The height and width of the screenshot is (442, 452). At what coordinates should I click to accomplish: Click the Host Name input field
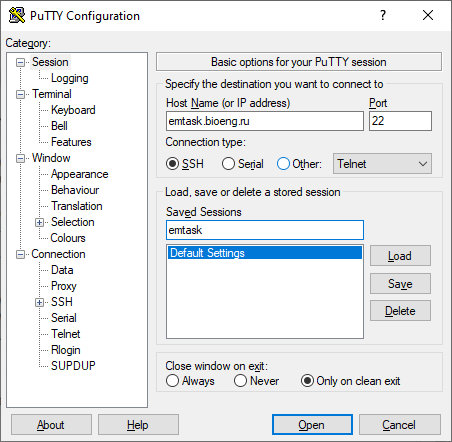265,121
